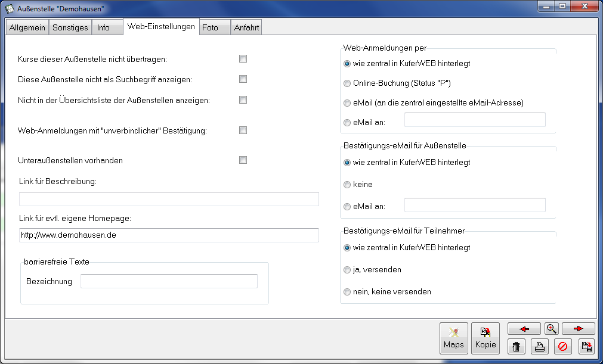Go to the previous record with the left arrow
This screenshot has height=364, width=603.
point(524,329)
